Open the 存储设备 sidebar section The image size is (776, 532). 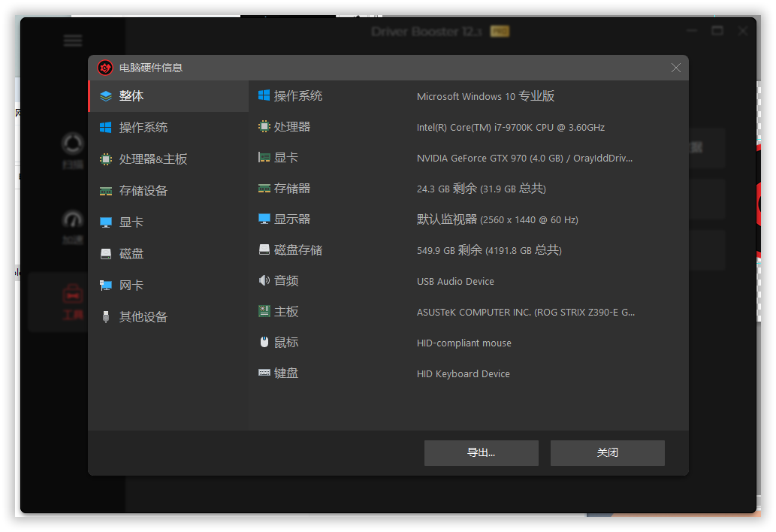pos(168,191)
